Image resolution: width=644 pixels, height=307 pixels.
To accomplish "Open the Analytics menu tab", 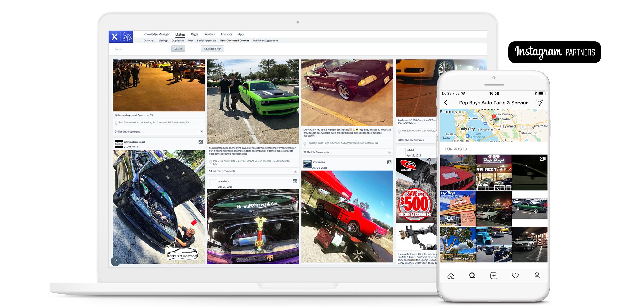I will (x=226, y=34).
